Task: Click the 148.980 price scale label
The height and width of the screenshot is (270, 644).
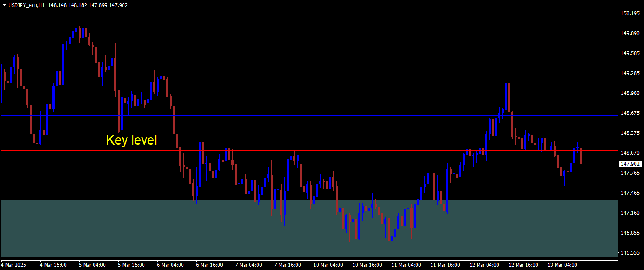Action: 630,93
